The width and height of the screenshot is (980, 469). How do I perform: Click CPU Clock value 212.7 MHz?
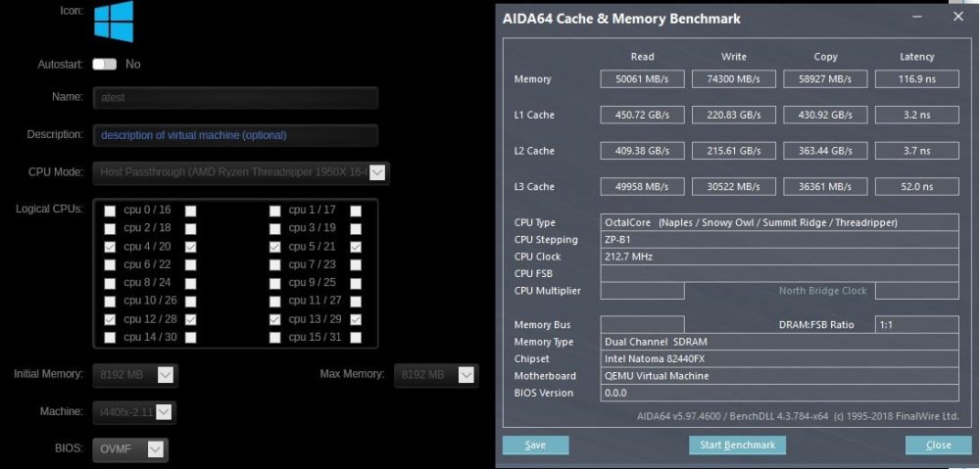coord(779,257)
